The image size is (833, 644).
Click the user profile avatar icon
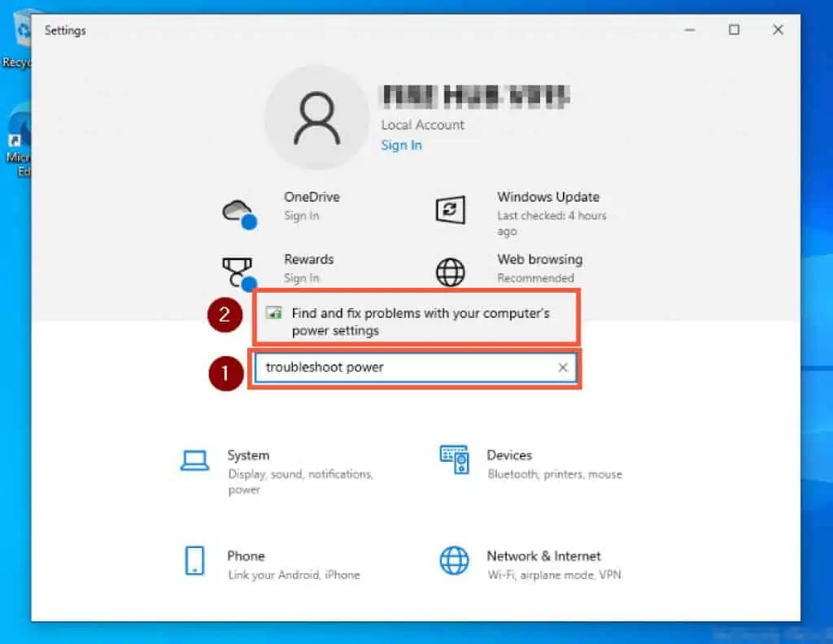tap(316, 118)
